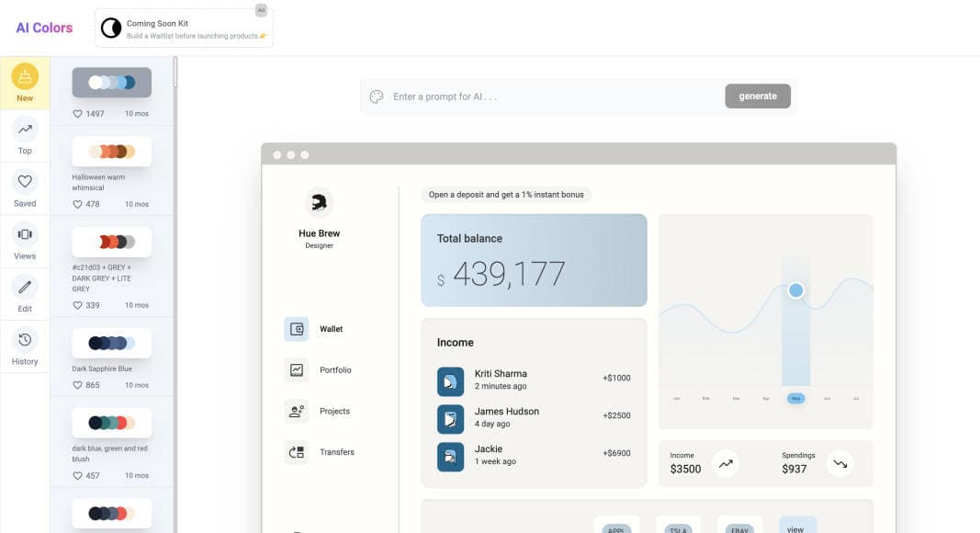The width and height of the screenshot is (980, 533).
Task: Open the Top trending palettes
Action: pos(25,136)
